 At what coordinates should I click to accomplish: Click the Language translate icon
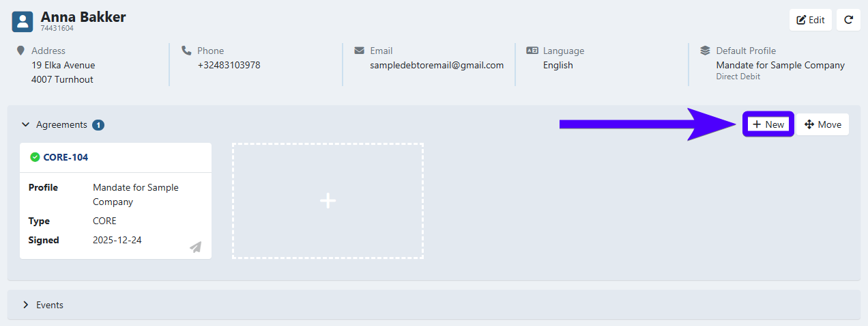coord(532,51)
